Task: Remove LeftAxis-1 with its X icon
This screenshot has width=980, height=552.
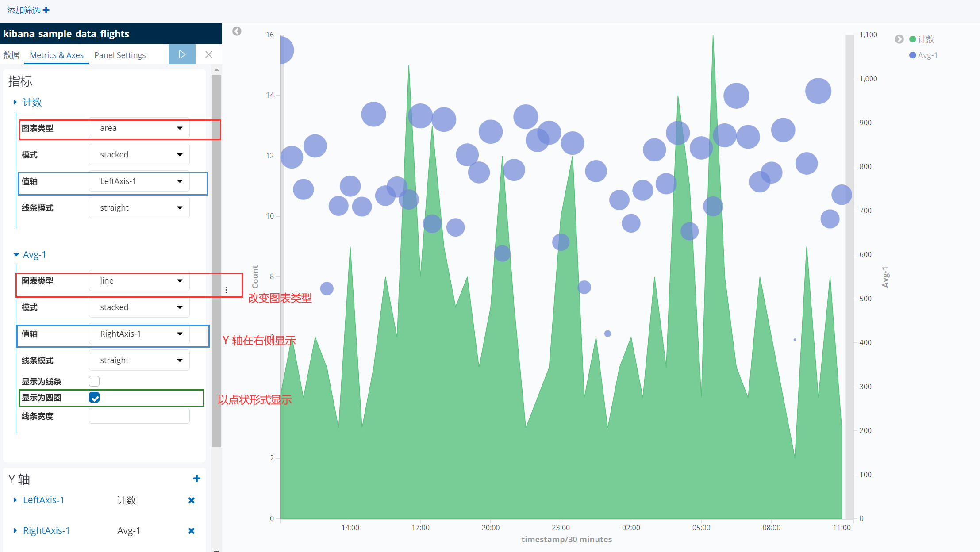Action: (192, 500)
